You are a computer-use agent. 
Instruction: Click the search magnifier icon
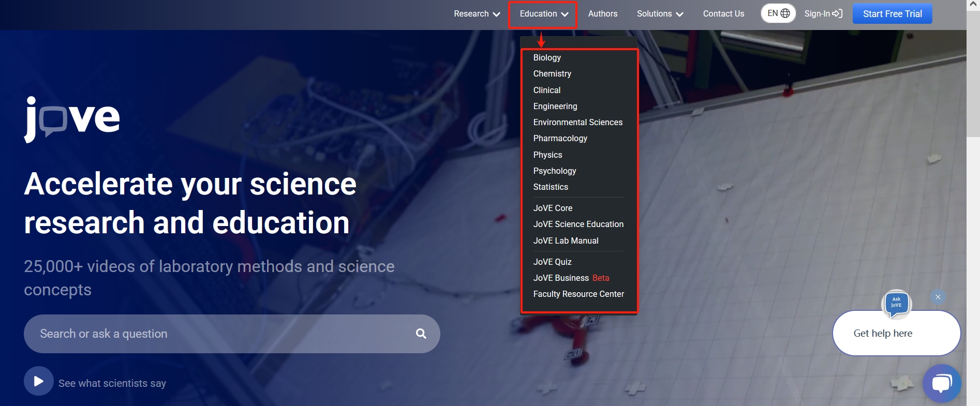(x=421, y=334)
